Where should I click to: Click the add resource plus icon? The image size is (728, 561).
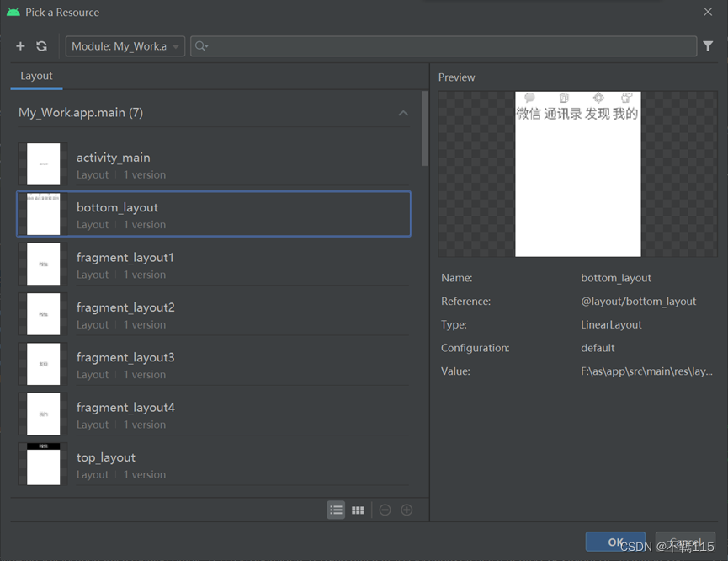point(20,46)
